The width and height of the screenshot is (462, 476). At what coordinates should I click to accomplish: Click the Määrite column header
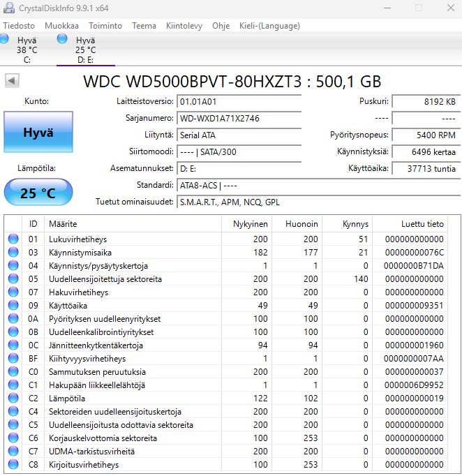coord(133,224)
